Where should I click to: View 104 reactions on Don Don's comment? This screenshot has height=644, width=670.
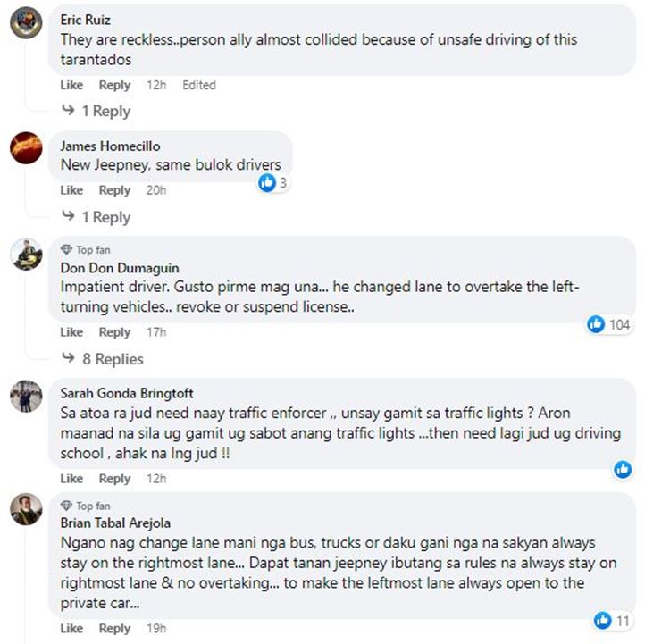point(608,324)
